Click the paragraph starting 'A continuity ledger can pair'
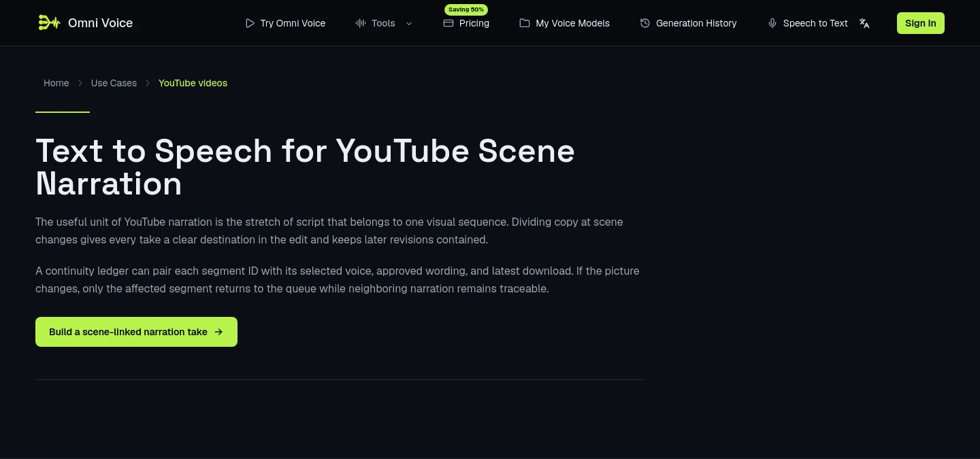This screenshot has height=459, width=980. click(x=338, y=279)
